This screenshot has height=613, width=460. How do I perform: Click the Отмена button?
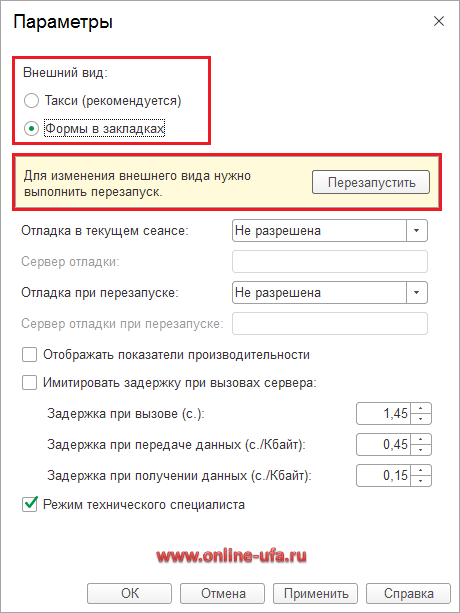(x=222, y=593)
